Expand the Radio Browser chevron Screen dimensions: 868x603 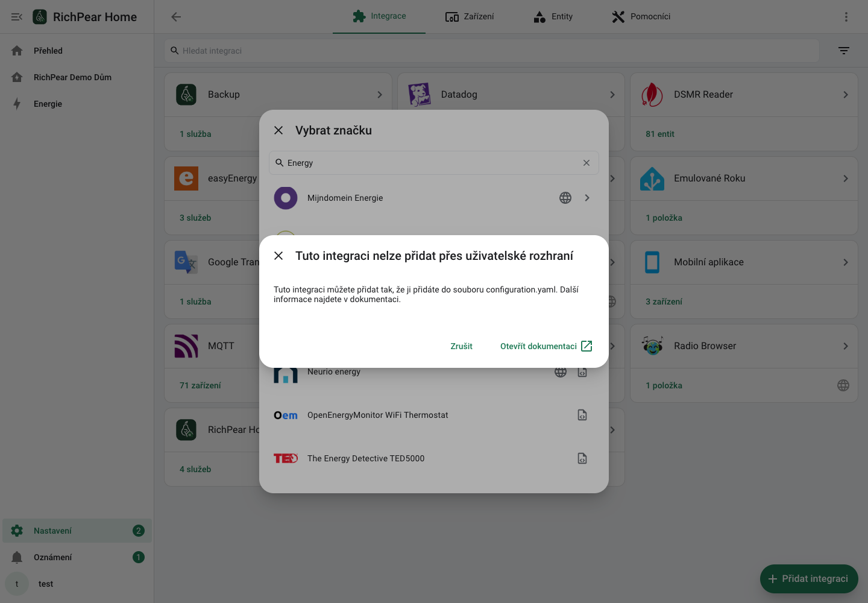click(x=846, y=346)
